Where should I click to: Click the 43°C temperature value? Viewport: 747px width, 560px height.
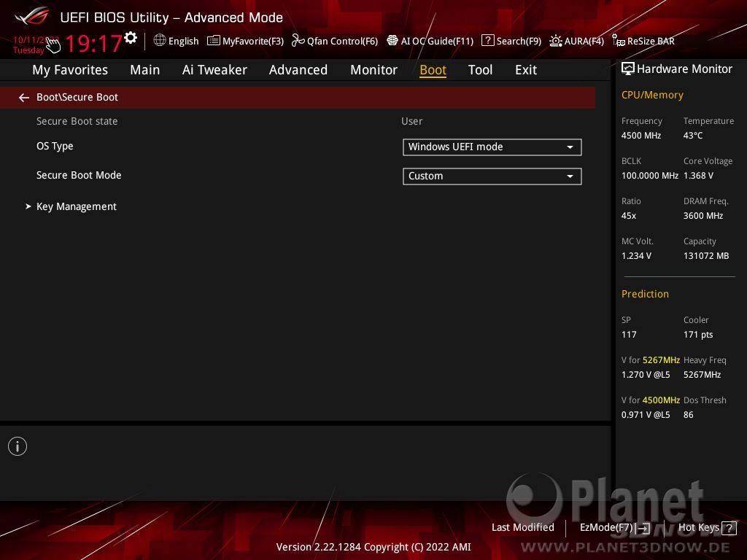pos(693,136)
